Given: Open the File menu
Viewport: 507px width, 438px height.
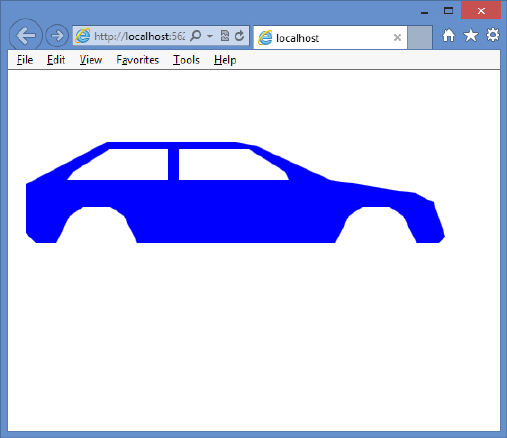Looking at the screenshot, I should (25, 60).
